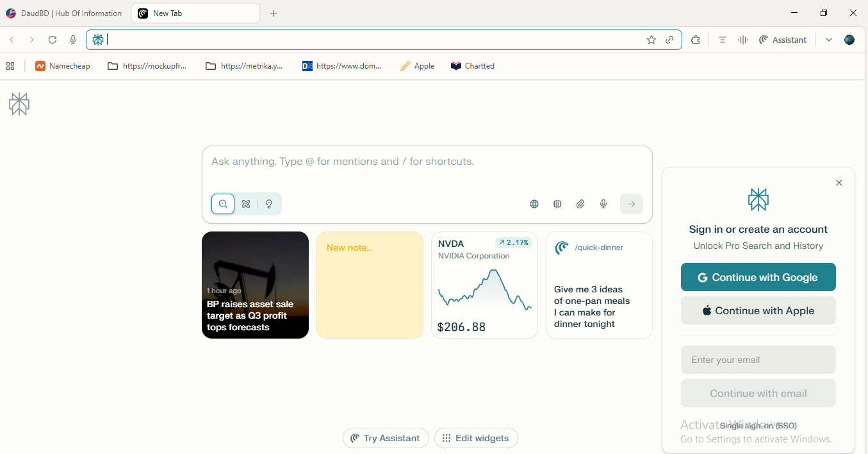The height and width of the screenshot is (454, 868).
Task: Open the https://mockupfr... bookmark folder
Action: tap(147, 66)
